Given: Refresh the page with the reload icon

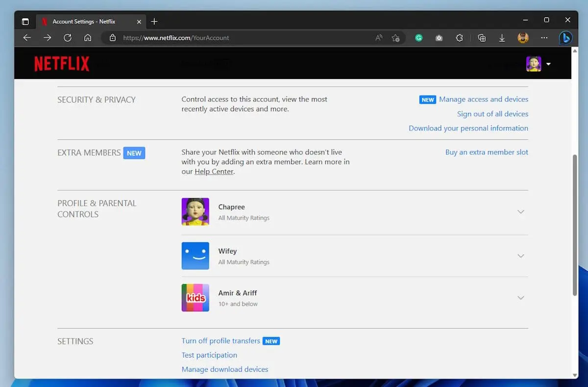Looking at the screenshot, I should tap(68, 38).
